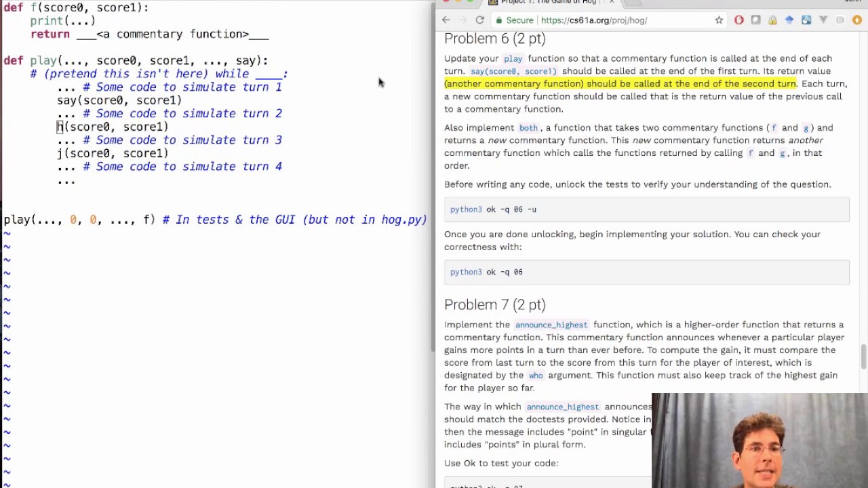Click the gray V-shaped extension icon
Image resolution: width=868 pixels, height=488 pixels.
823,20
